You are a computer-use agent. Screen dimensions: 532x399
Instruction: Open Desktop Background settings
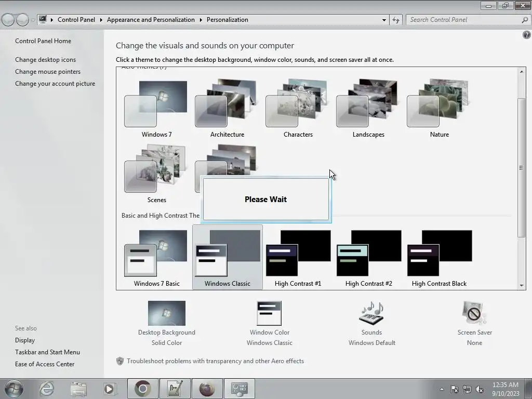coord(167,323)
